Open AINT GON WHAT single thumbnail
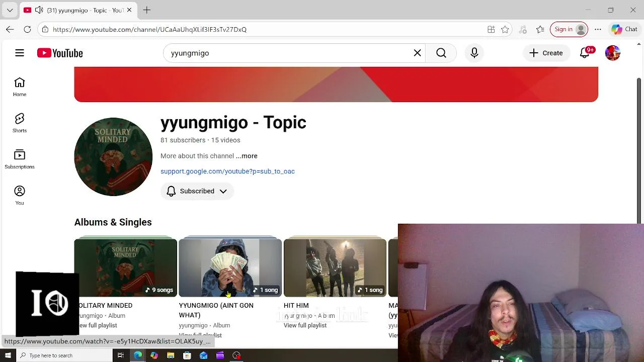 pyautogui.click(x=230, y=267)
